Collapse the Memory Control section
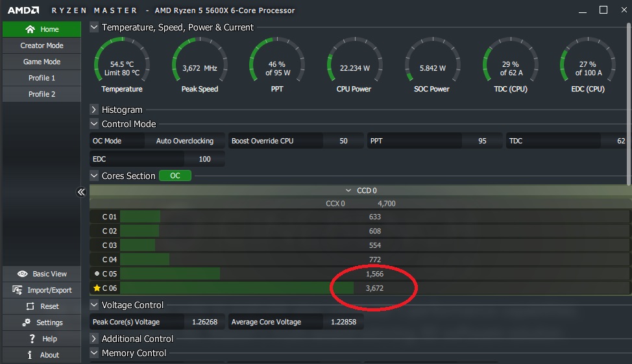 94,353
